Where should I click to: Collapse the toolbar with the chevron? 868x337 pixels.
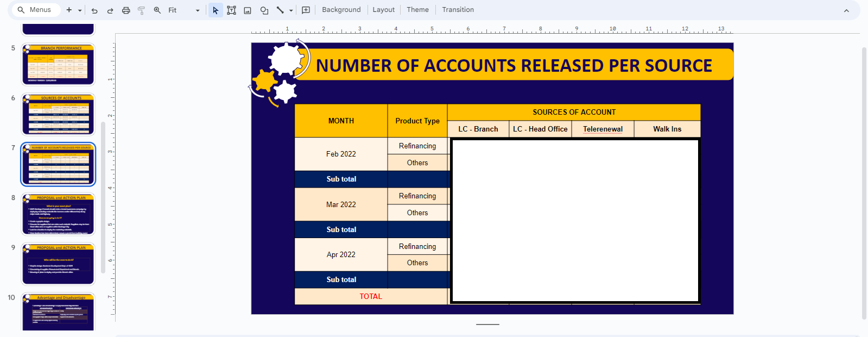pos(846,10)
